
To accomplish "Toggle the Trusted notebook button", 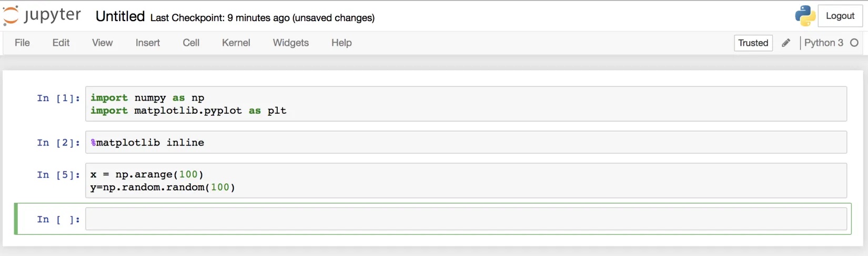I will (753, 43).
